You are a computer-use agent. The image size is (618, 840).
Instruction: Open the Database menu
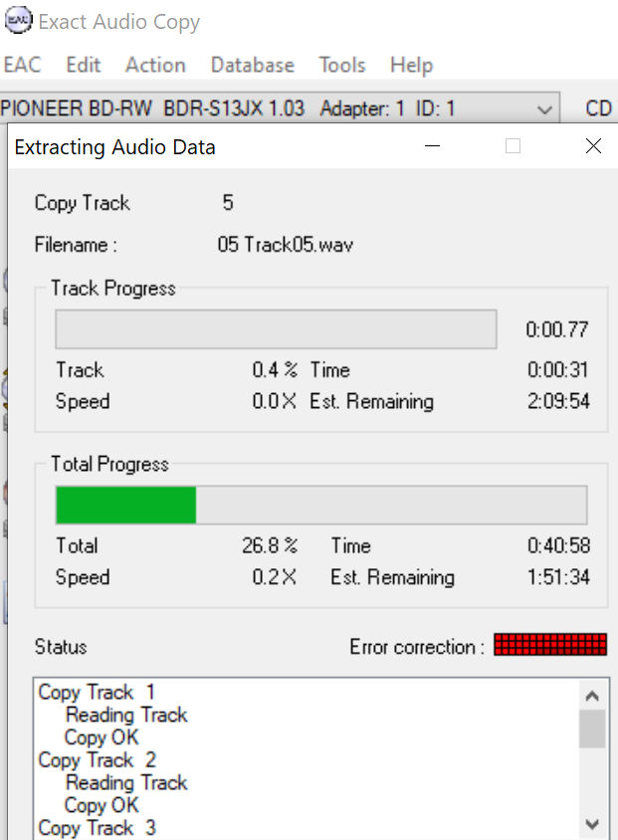(x=252, y=65)
